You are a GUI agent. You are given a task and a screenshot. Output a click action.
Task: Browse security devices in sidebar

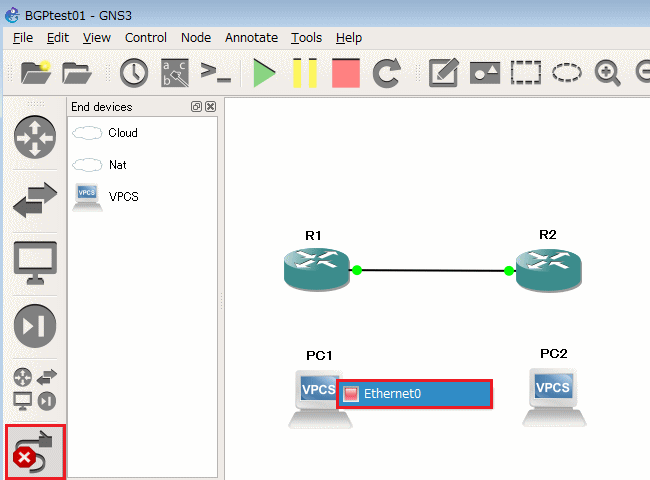35,326
